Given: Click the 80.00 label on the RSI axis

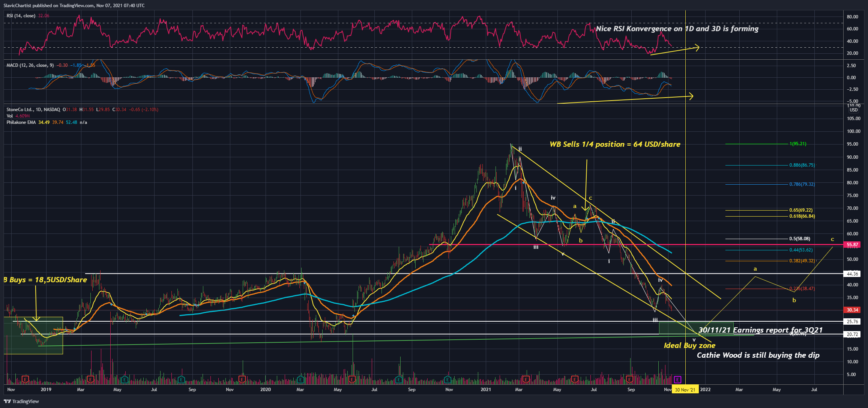Looking at the screenshot, I should click(852, 17).
